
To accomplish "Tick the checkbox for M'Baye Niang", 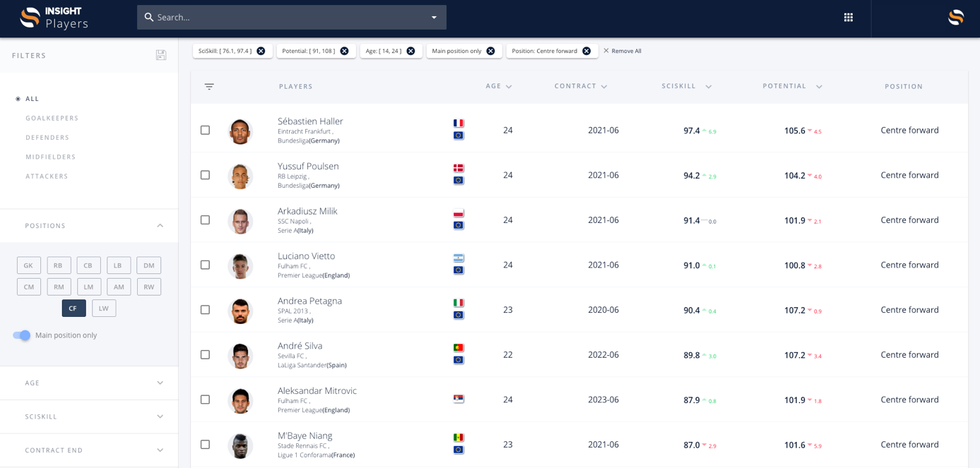I will point(205,445).
